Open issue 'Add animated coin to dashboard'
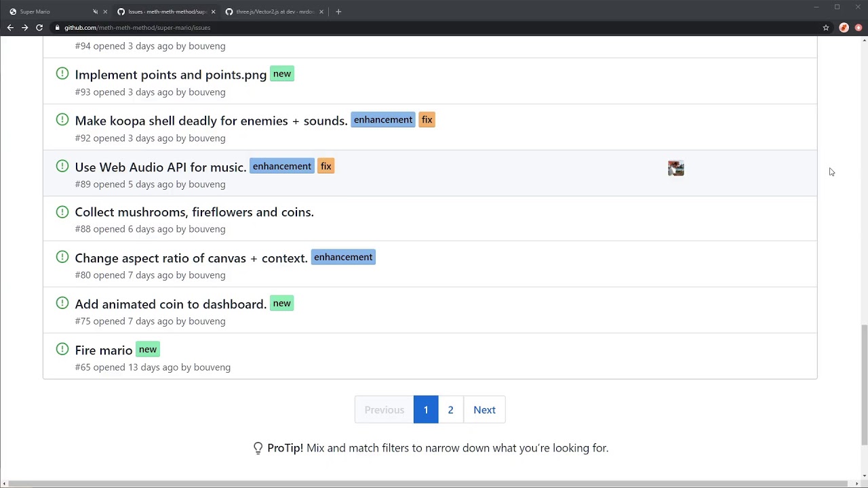Viewport: 868px width, 488px height. tap(171, 304)
